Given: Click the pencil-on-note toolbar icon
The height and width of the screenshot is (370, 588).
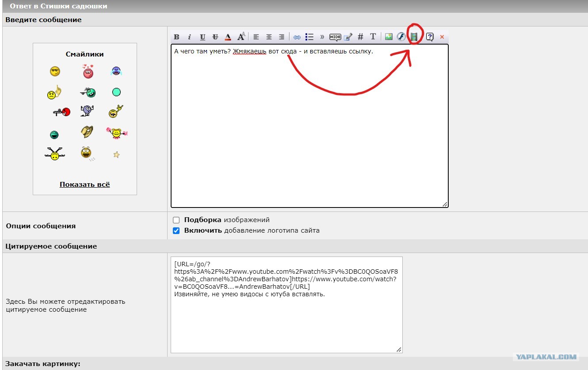Looking at the screenshot, I should point(348,37).
